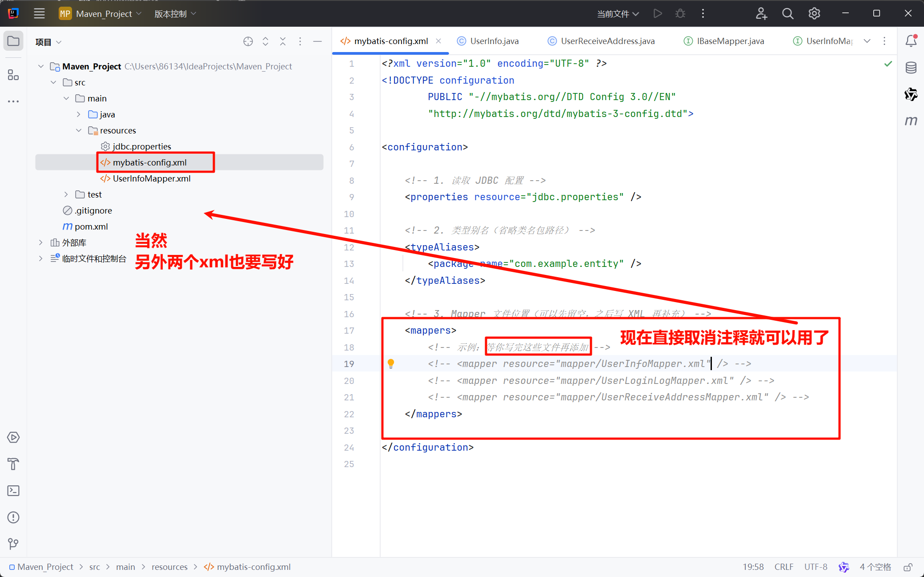
Task: Select UserInfoMapper.xml in project tree
Action: pyautogui.click(x=151, y=178)
